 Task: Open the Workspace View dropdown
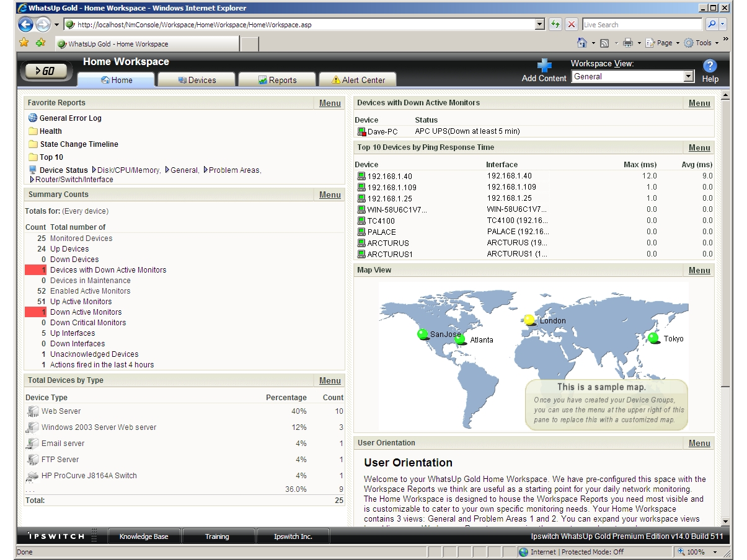tap(688, 76)
